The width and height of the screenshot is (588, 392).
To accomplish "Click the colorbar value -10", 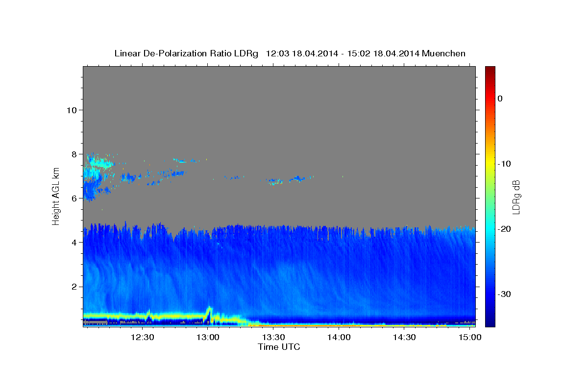I will pyautogui.click(x=505, y=164).
